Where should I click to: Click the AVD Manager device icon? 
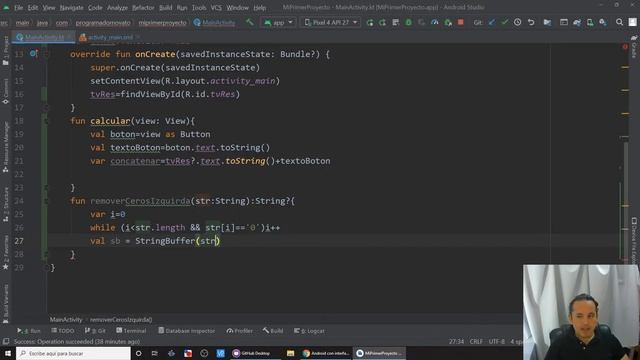590,22
